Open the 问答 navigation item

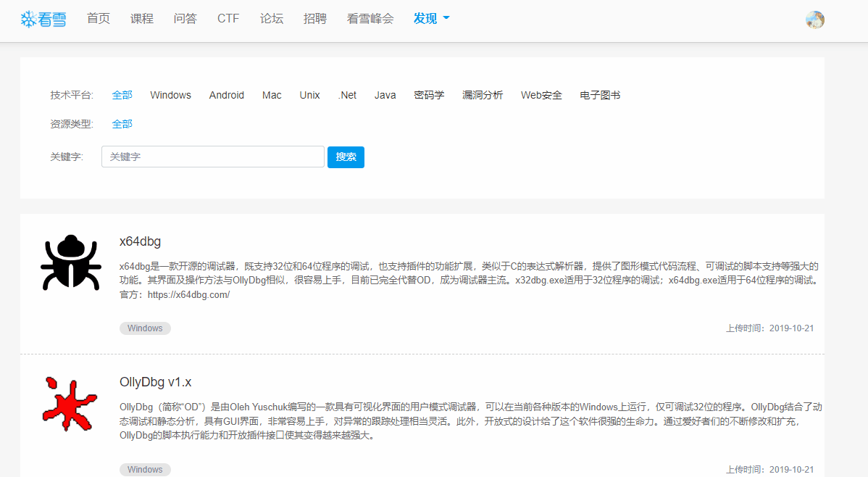(x=185, y=18)
